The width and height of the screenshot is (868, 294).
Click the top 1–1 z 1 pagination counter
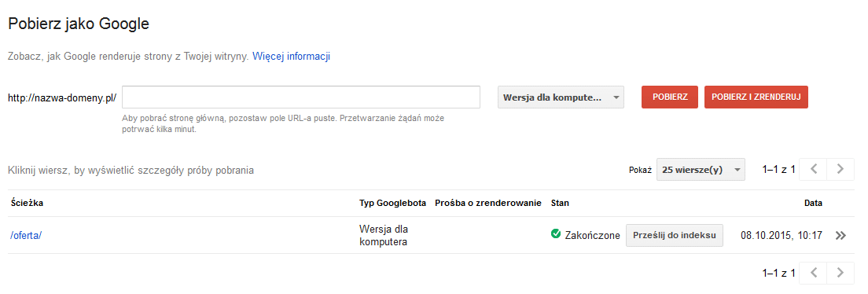pyautogui.click(x=779, y=170)
